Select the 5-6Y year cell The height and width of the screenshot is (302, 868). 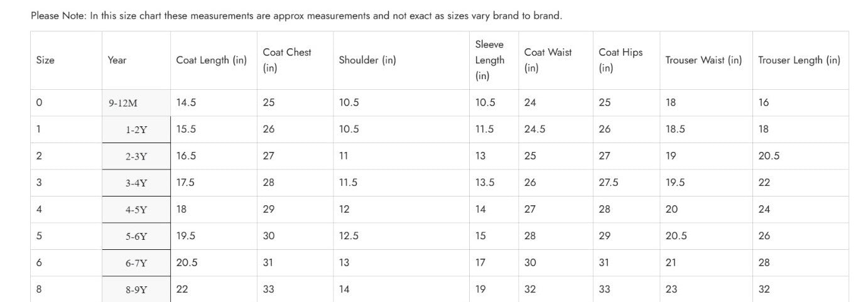pos(136,237)
